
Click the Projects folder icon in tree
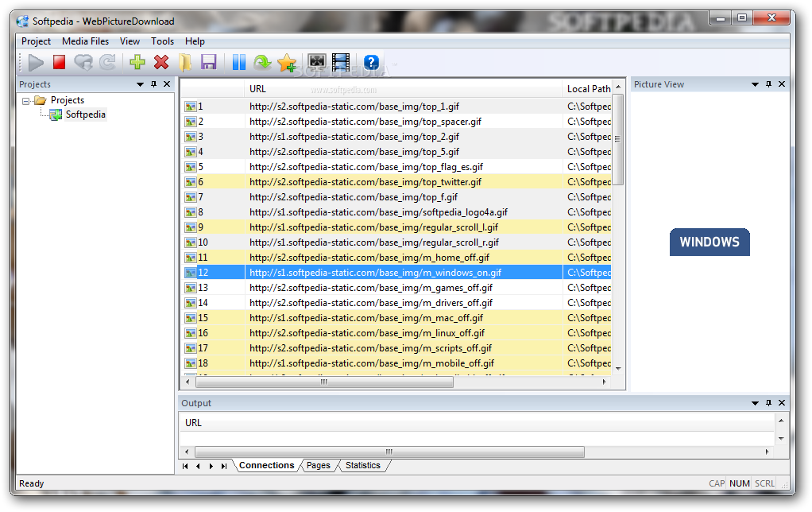(41, 100)
